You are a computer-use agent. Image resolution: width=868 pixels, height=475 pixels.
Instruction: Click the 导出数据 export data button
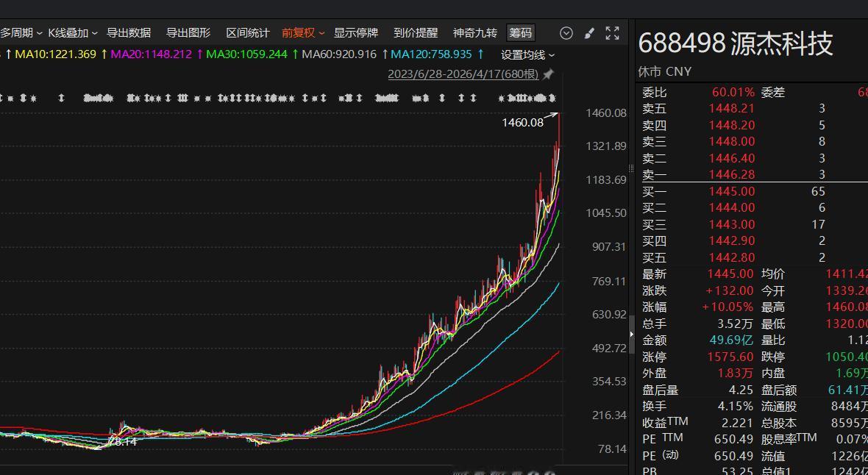point(129,32)
